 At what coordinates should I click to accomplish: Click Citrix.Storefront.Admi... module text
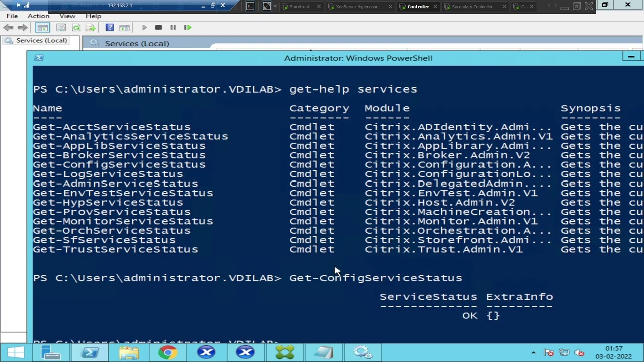point(458,240)
